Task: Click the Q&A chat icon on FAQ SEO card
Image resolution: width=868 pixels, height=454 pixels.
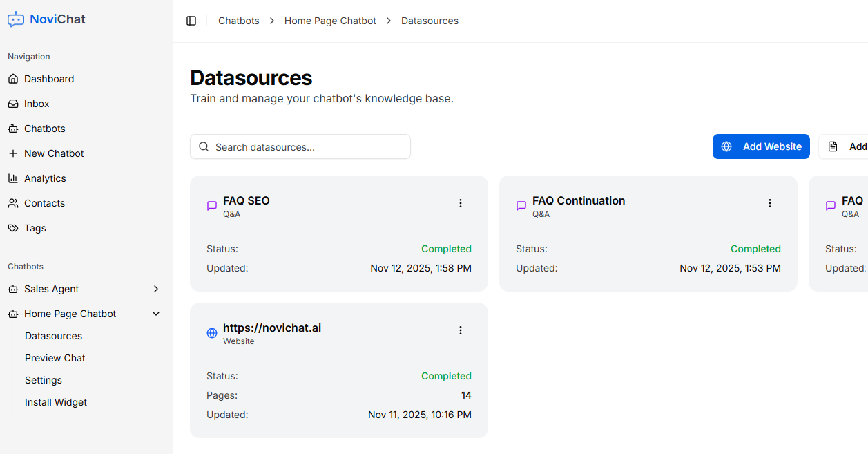Action: click(x=211, y=205)
